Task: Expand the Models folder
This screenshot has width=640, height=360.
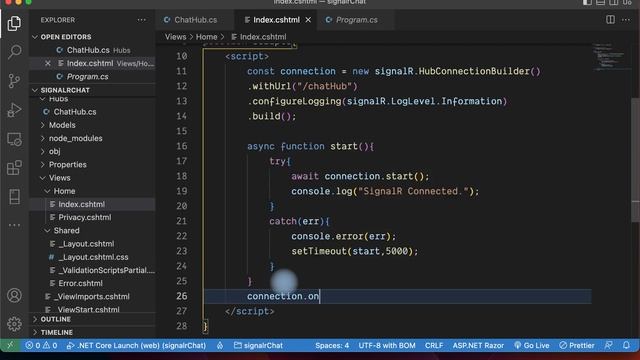Action: [x=62, y=125]
